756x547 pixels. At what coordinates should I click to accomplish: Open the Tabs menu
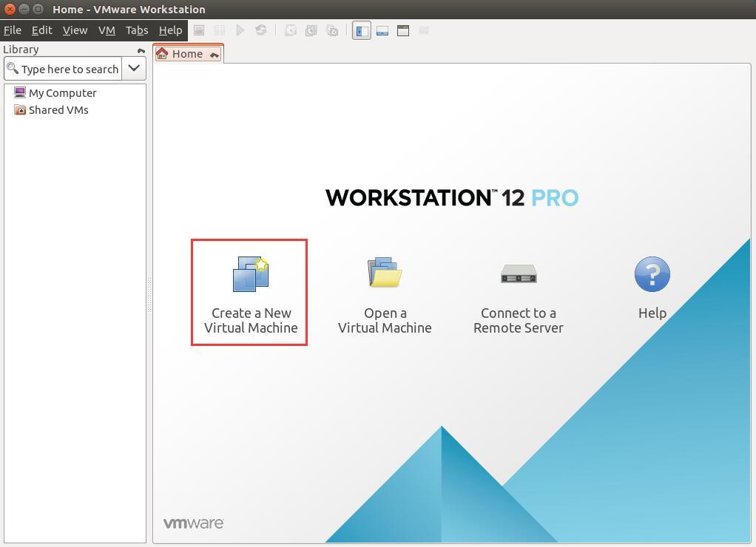[x=137, y=30]
